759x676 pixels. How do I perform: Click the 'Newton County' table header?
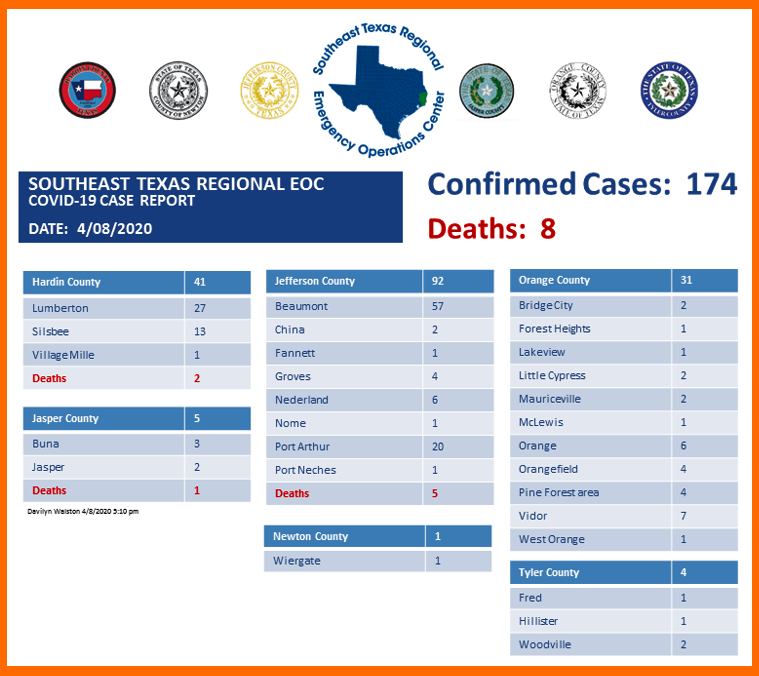tap(378, 536)
